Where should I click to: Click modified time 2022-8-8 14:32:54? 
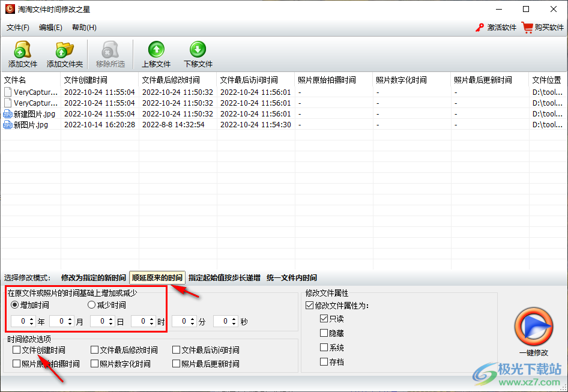174,125
